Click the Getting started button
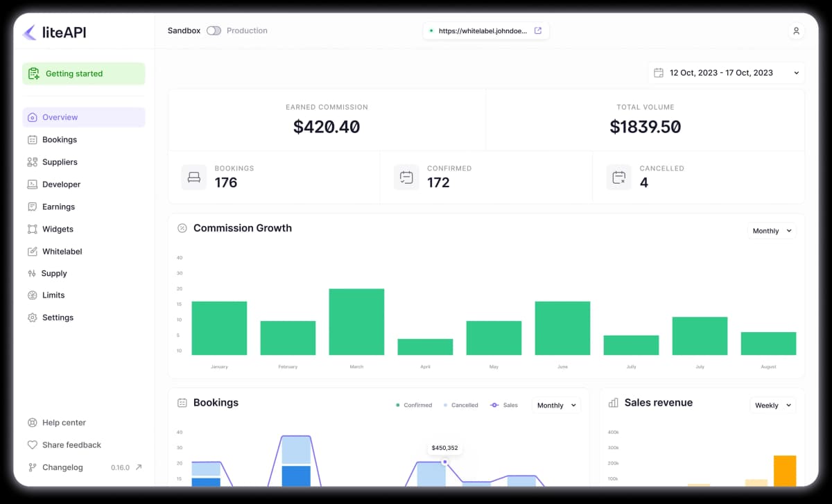This screenshot has height=504, width=832. tap(84, 73)
